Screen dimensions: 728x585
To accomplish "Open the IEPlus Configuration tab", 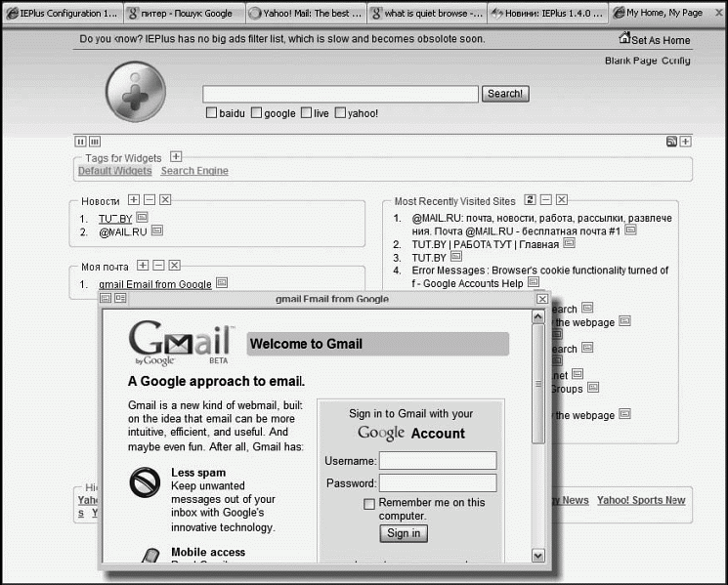I will 63,14.
